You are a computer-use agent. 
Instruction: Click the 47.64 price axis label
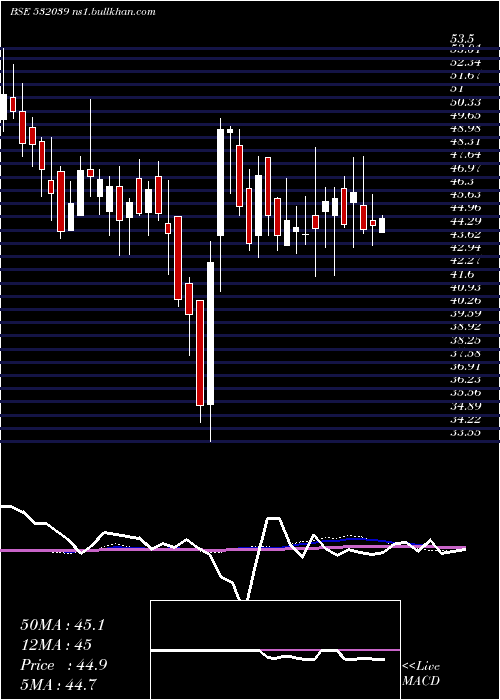[x=466, y=155]
